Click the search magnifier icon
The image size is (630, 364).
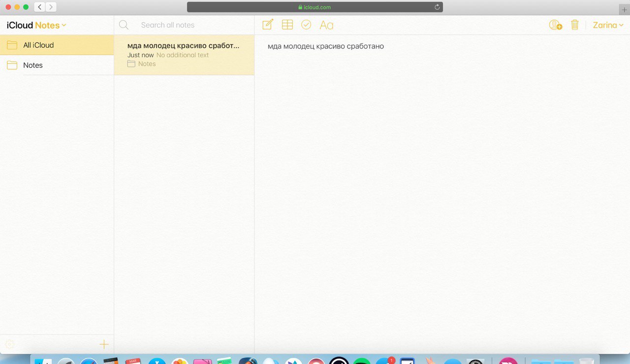(124, 25)
